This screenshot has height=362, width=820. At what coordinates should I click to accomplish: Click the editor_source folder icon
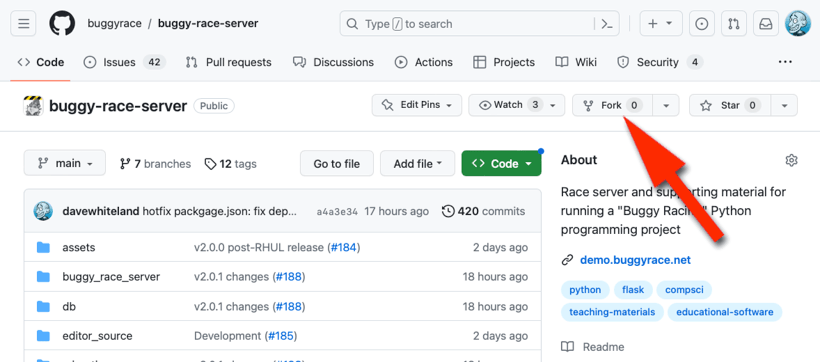(x=43, y=336)
